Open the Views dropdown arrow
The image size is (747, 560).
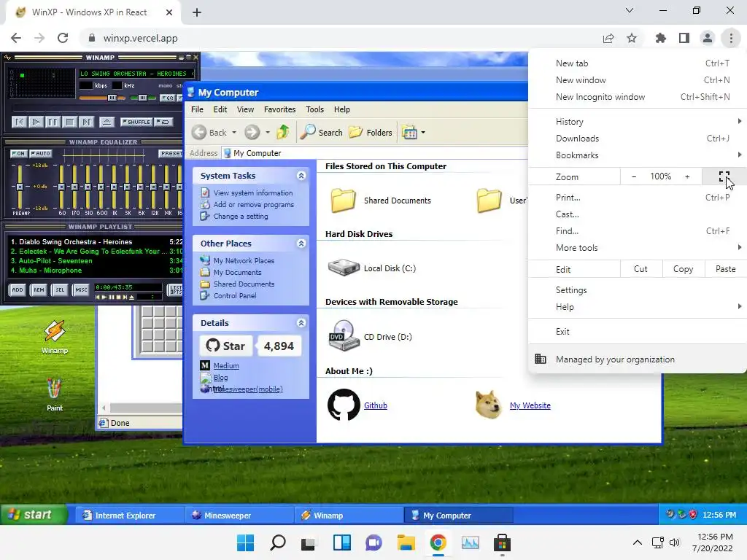point(423,133)
